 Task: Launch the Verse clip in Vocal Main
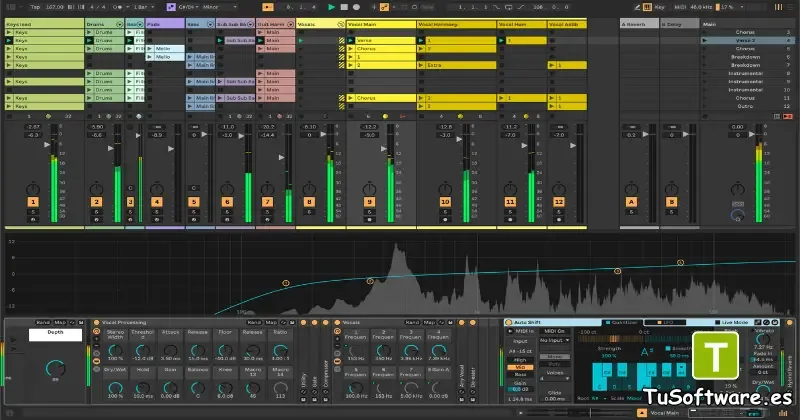click(351, 40)
